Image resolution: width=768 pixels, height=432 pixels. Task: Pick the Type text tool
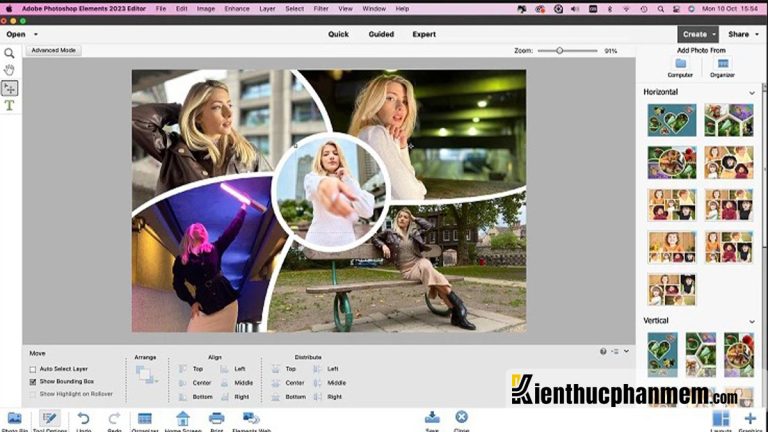9,105
